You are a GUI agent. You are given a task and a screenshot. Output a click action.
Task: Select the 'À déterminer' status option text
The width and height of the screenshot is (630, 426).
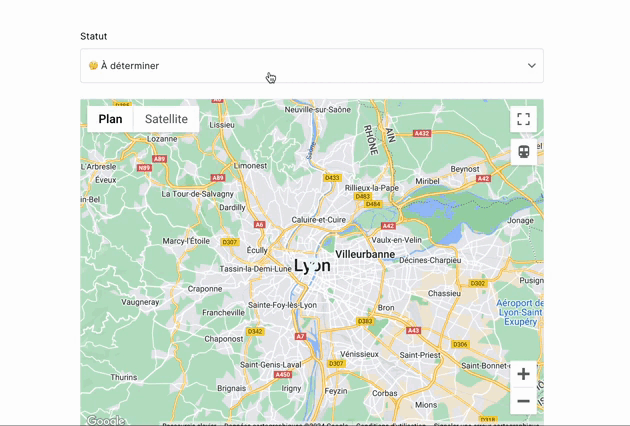coord(129,66)
